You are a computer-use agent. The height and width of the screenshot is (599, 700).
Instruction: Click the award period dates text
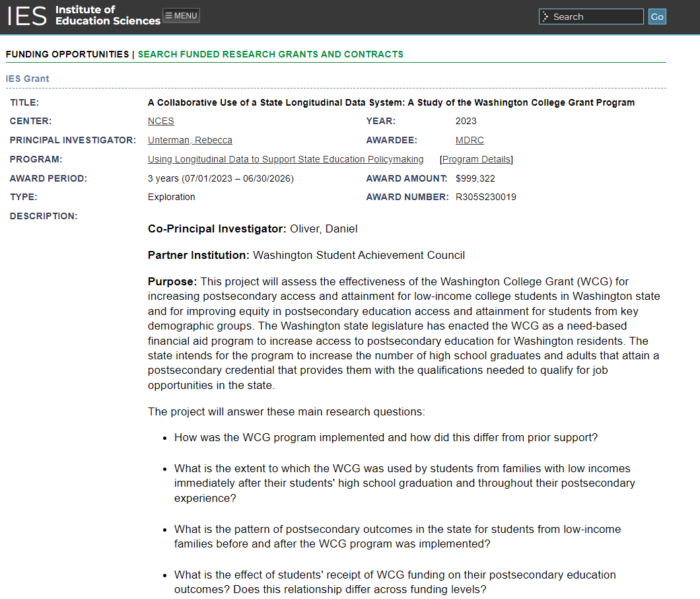[x=221, y=178]
